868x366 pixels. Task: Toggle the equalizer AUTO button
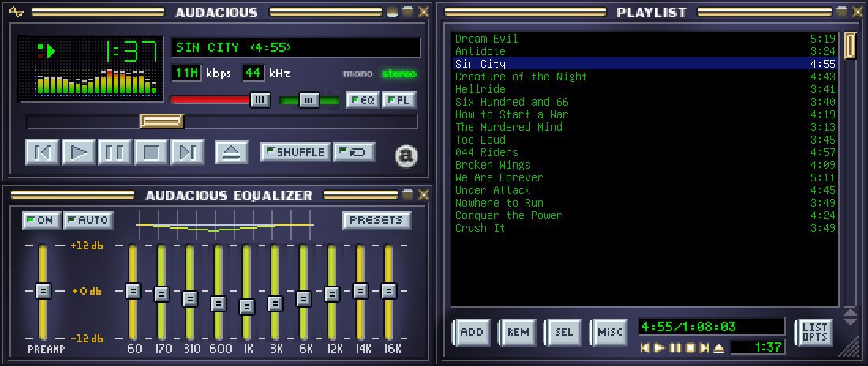click(88, 220)
